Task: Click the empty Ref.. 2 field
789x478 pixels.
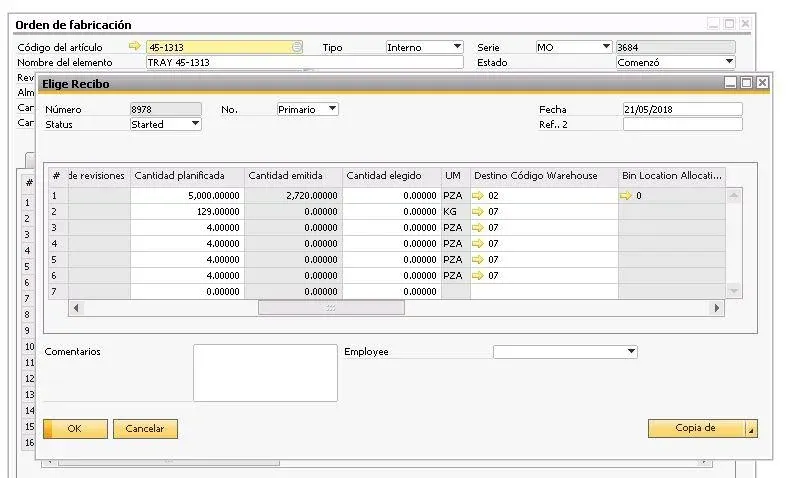Action: pyautogui.click(x=682, y=124)
